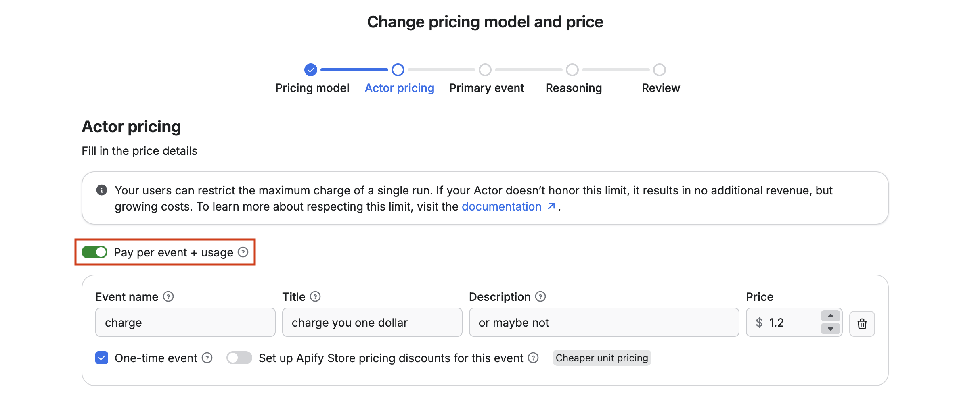
Task: Open the documentation link
Action: tap(501, 206)
